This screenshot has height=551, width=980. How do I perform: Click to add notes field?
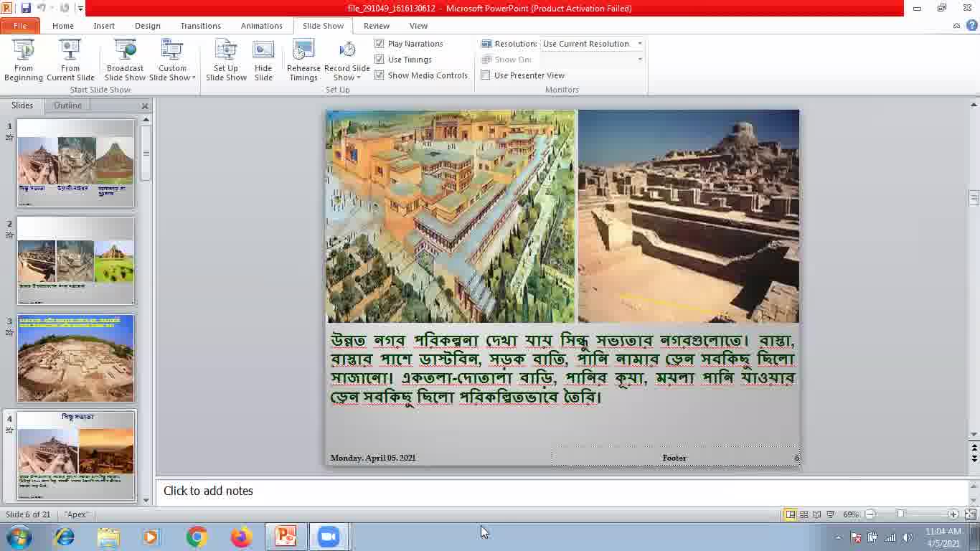pyautogui.click(x=562, y=491)
